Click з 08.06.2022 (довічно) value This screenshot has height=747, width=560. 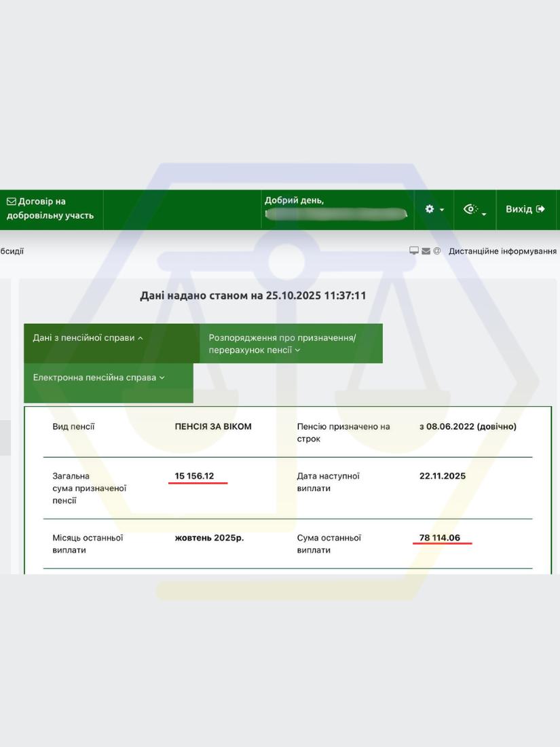468,427
